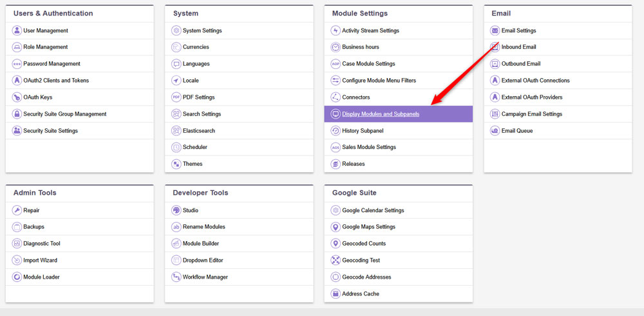This screenshot has height=316, width=644.
Task: Open Sales Module Settings
Action: pos(369,147)
